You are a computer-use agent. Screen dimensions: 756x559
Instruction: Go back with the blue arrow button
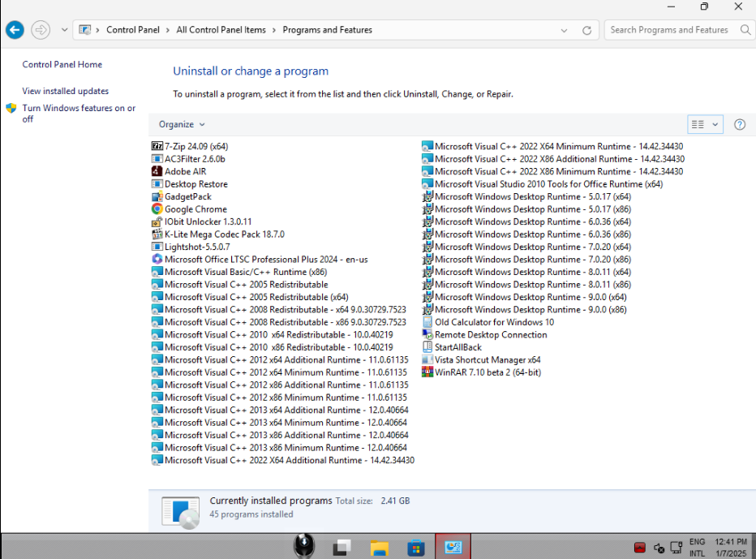tap(15, 30)
